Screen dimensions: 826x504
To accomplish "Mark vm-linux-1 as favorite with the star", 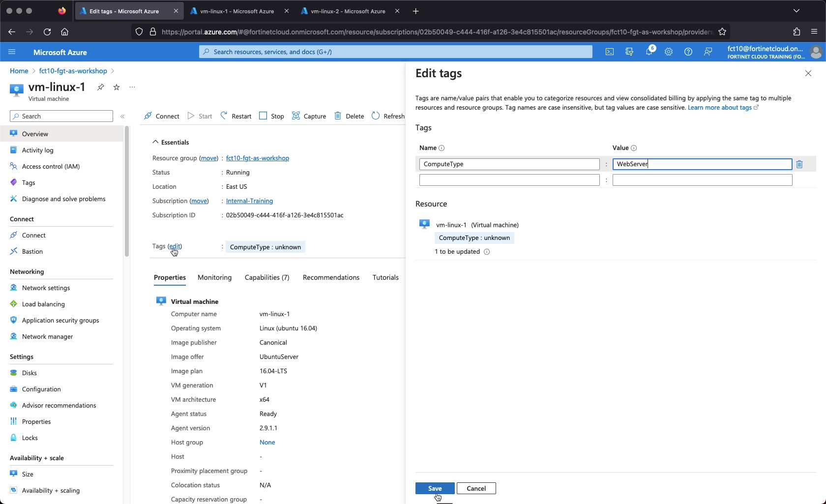I will 117,87.
